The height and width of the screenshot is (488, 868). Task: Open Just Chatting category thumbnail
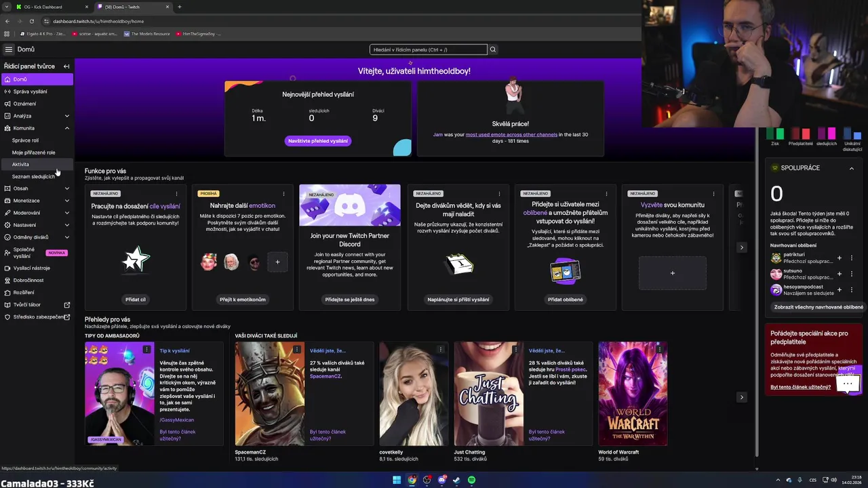tap(489, 394)
